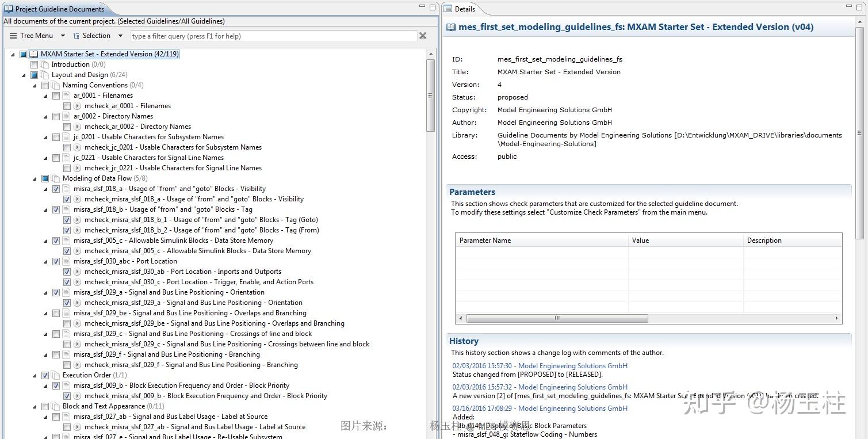Uncheck mcheck_misra_slsf_018_a checkbox
The image size is (868, 439).
(67, 199)
